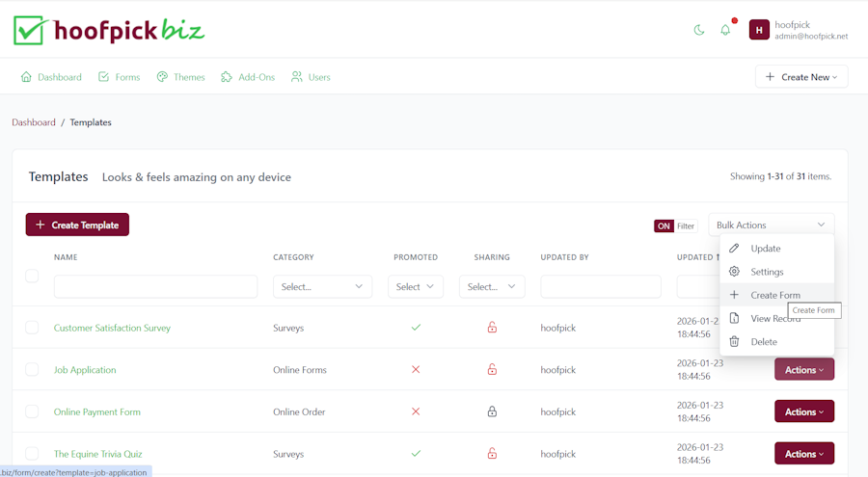868x477 pixels.
Task: Click the Add-Ons puzzle icon
Action: (227, 77)
